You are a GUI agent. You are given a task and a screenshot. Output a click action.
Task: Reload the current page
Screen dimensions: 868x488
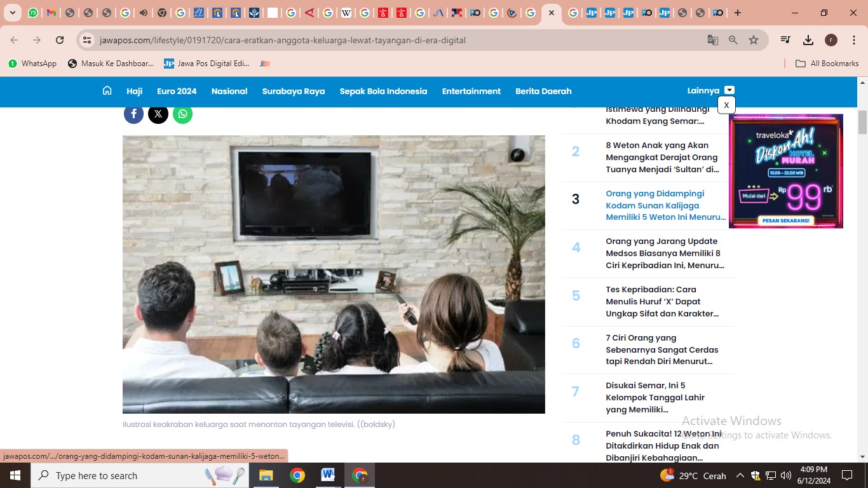pyautogui.click(x=60, y=40)
